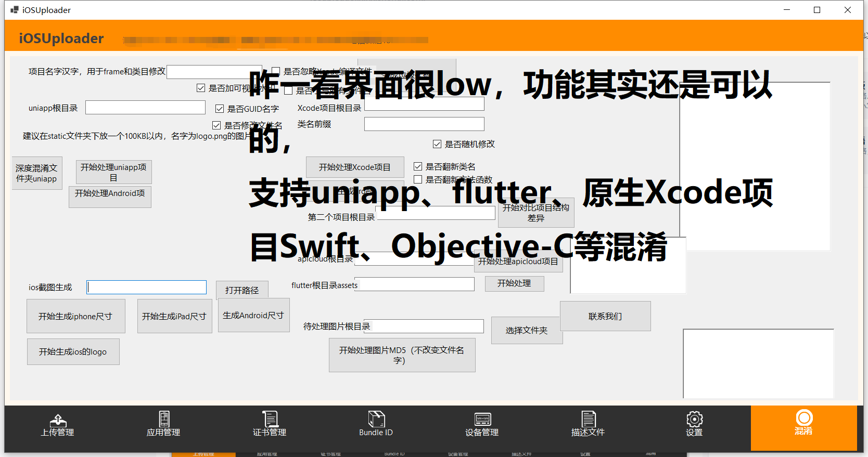Click the white output box at bottom right
Viewport: 868px width, 457px height.
click(x=759, y=363)
